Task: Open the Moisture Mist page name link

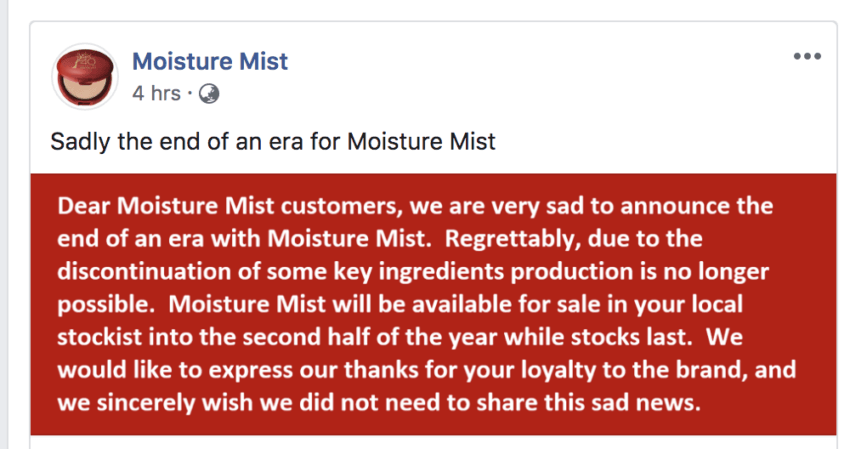Action: coord(210,61)
